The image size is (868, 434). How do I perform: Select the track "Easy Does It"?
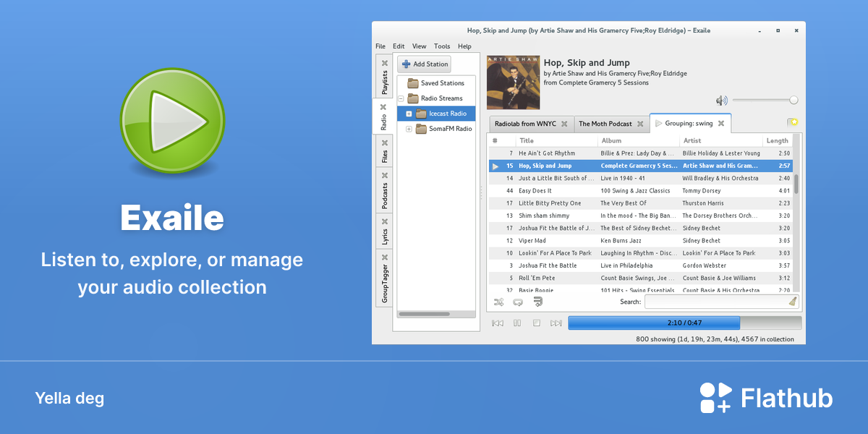[641, 191]
